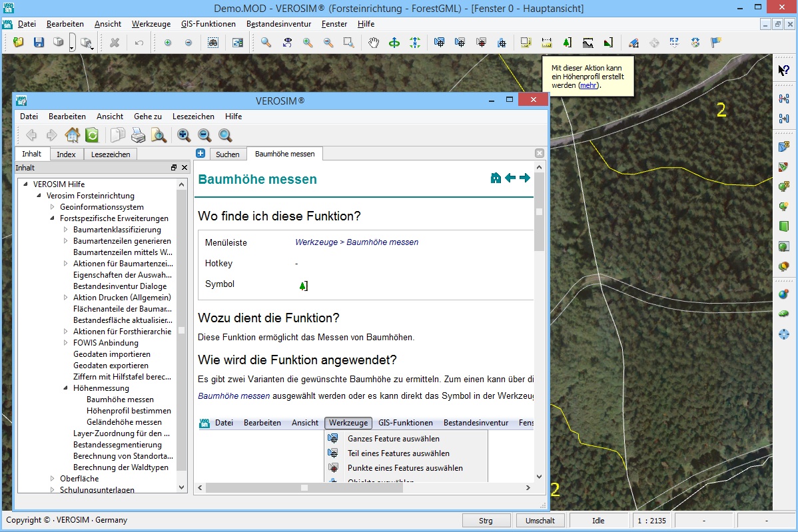Click the help content horizontal scrollbar
Screen dimensions: 798x532
[x=304, y=488]
